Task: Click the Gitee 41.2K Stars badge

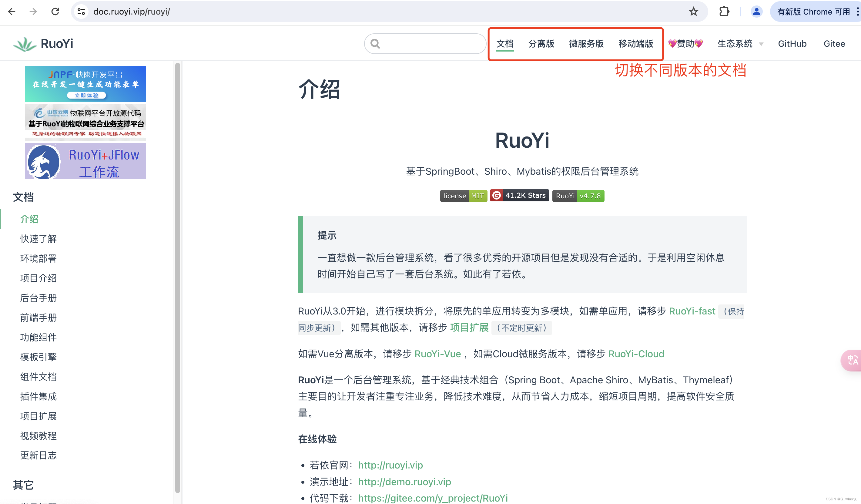Action: click(519, 196)
